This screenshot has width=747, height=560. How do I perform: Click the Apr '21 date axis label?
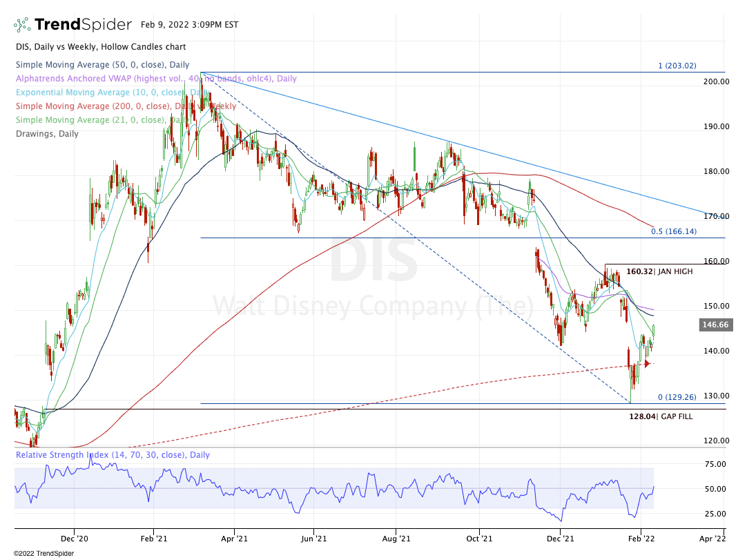[235, 539]
